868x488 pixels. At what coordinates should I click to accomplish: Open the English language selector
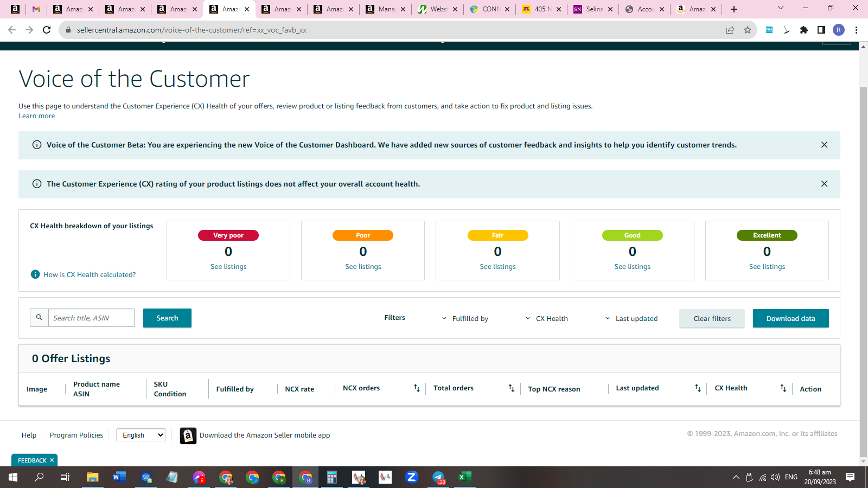(x=141, y=435)
